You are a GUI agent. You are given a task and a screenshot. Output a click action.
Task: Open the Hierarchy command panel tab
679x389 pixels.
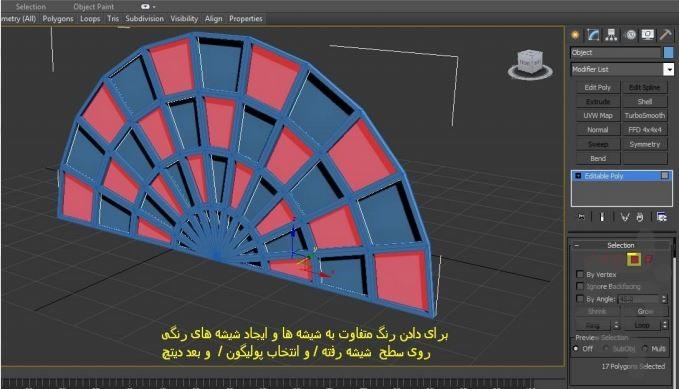(x=611, y=35)
